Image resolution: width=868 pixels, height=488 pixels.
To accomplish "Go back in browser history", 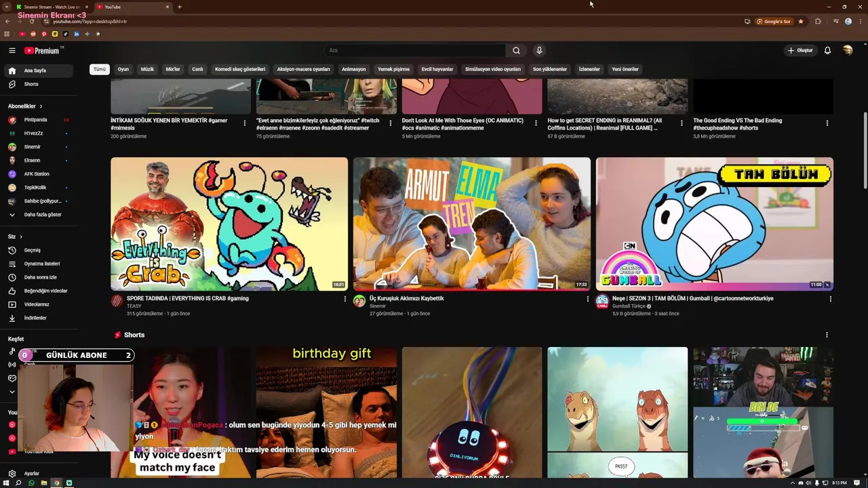I will pos(7,21).
